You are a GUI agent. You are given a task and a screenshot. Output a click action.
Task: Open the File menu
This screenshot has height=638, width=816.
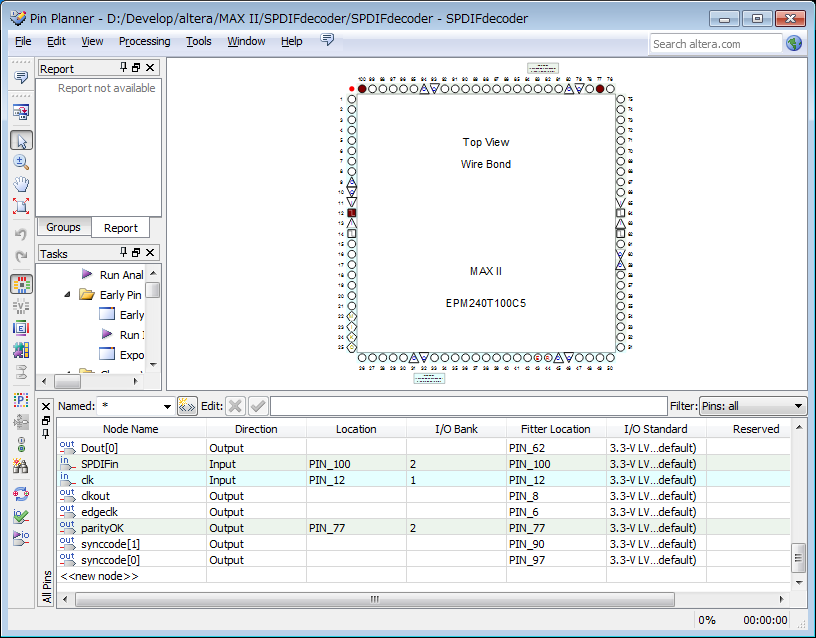pyautogui.click(x=23, y=41)
